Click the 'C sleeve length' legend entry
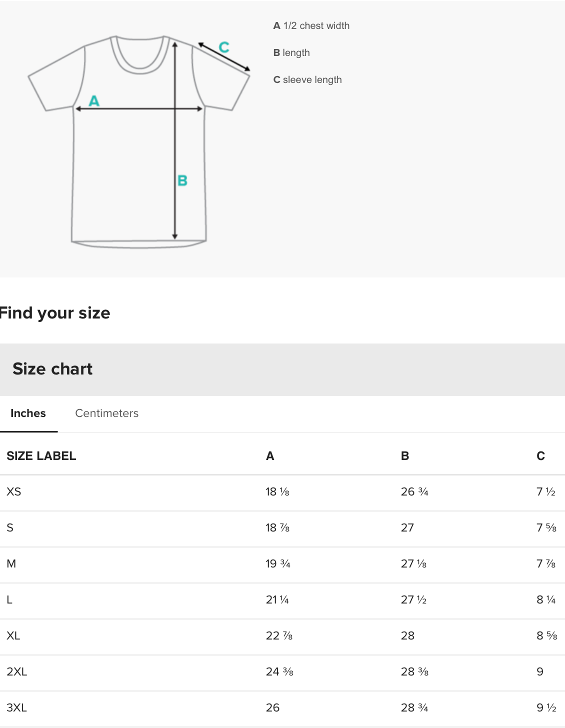565x728 pixels. click(307, 80)
